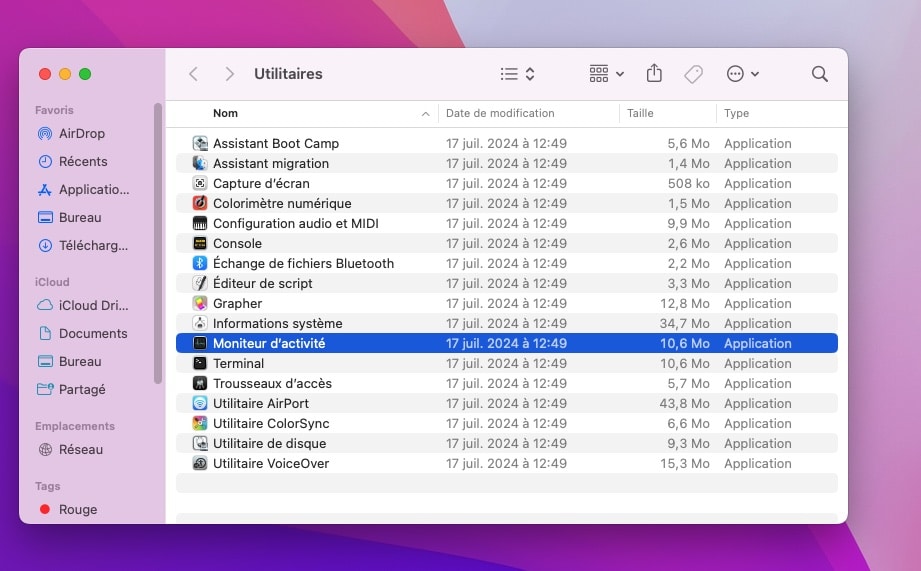Click the Utilitaire AirPort icon
This screenshot has width=921, height=571.
tap(200, 403)
